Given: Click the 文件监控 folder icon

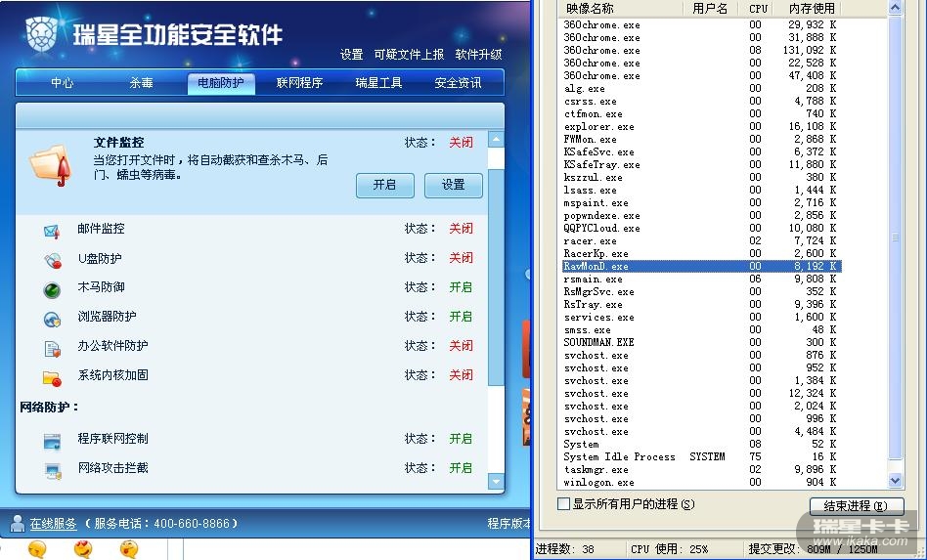Looking at the screenshot, I should coord(51,165).
